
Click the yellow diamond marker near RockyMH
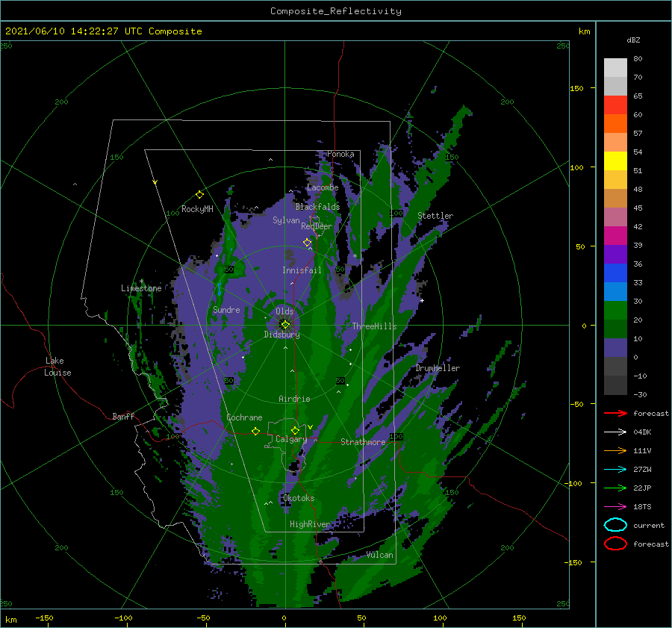click(199, 195)
